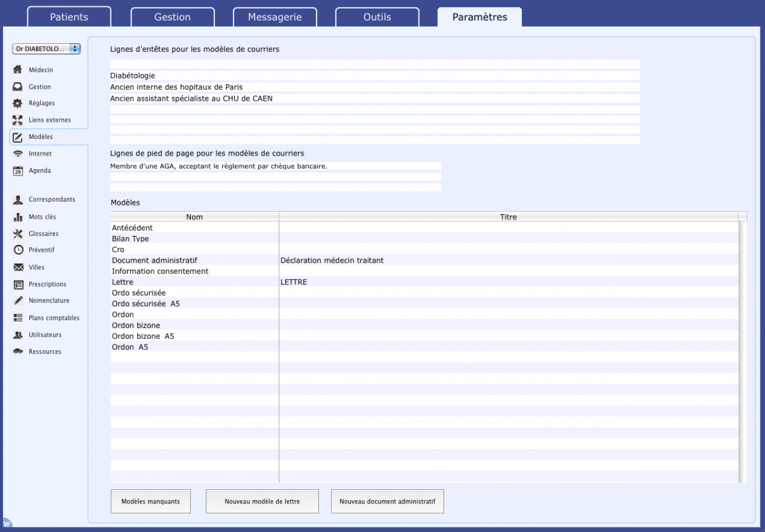Click Nouveau modèle de lettre button
765x532 pixels.
(x=262, y=501)
